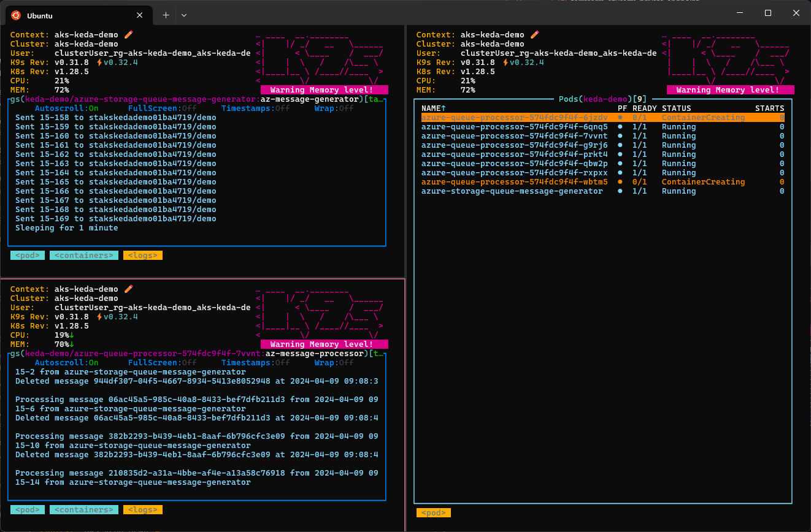Click the <pod> breadcrumb under the message-generator logs
Image resolution: width=811 pixels, height=532 pixels.
pos(28,256)
